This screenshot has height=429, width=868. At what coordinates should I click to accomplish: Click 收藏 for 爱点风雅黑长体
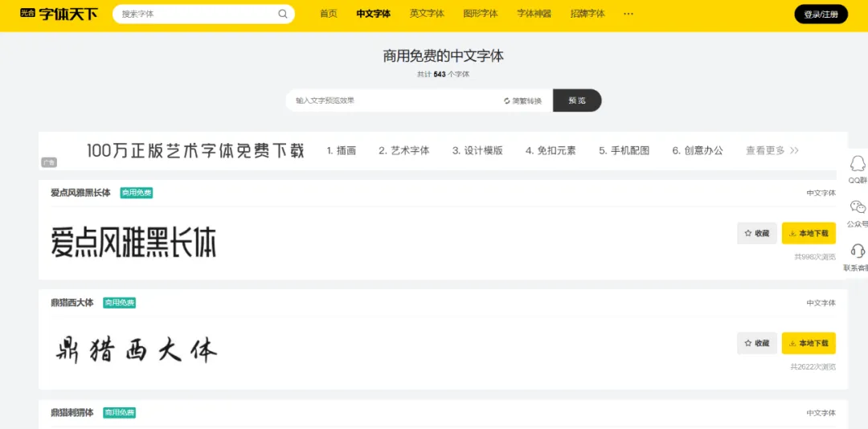[x=757, y=233]
